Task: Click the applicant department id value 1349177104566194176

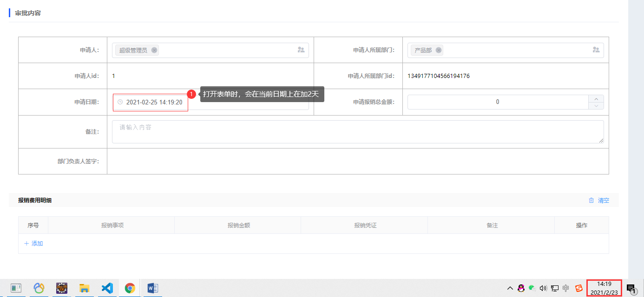Action: 439,76
